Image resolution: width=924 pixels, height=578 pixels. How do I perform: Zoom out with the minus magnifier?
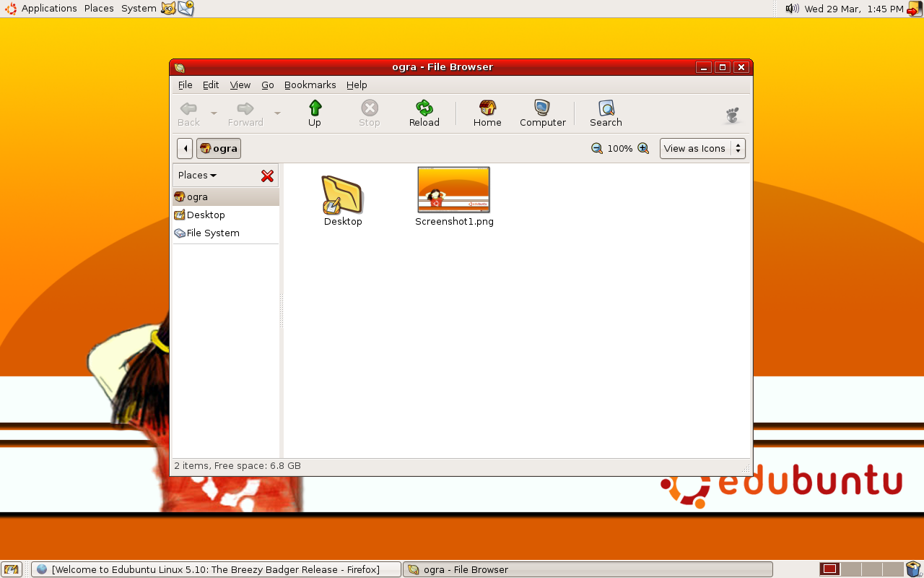coord(597,148)
